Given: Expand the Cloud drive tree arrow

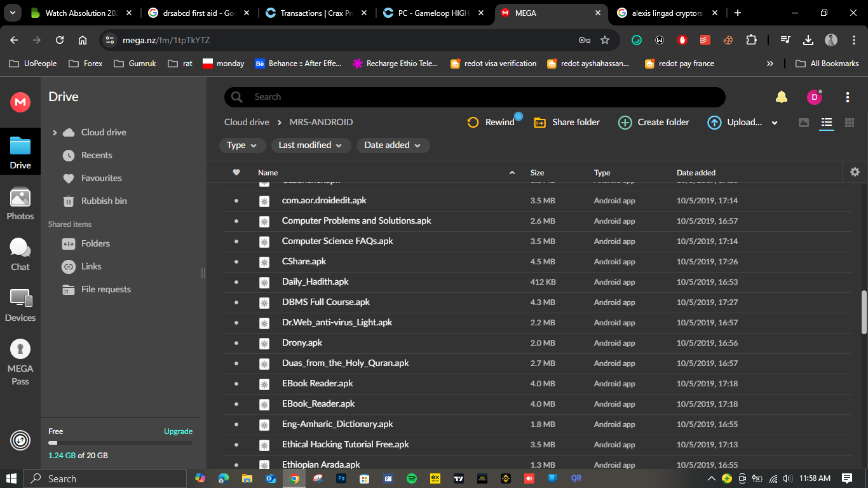Looking at the screenshot, I should 55,133.
